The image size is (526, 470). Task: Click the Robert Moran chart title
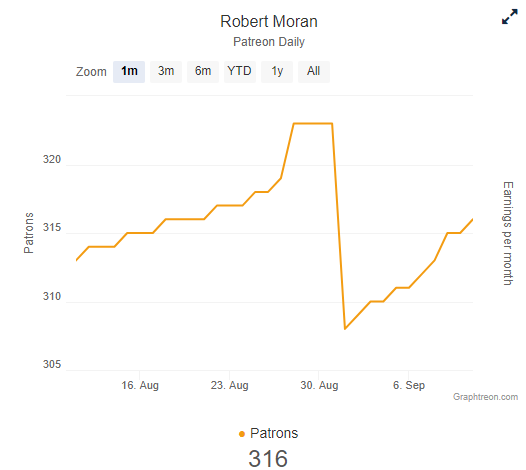tap(269, 22)
